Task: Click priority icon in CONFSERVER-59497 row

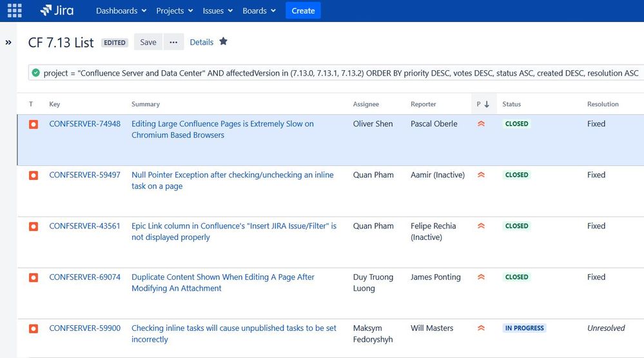Action: point(481,175)
